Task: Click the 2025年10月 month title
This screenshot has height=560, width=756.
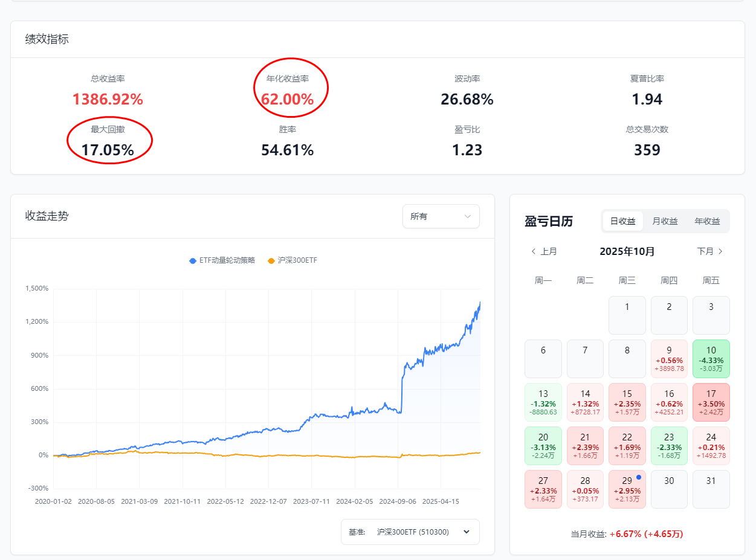Action: 627,251
